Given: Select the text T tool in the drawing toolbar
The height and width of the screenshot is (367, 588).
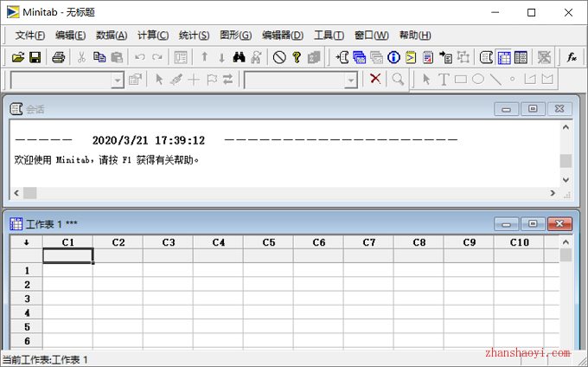Looking at the screenshot, I should click(444, 79).
